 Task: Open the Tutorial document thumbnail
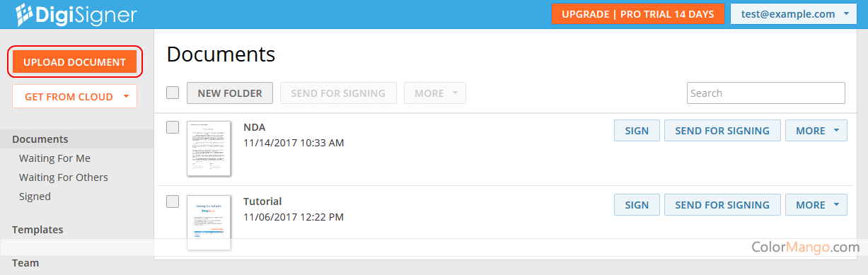[x=209, y=223]
